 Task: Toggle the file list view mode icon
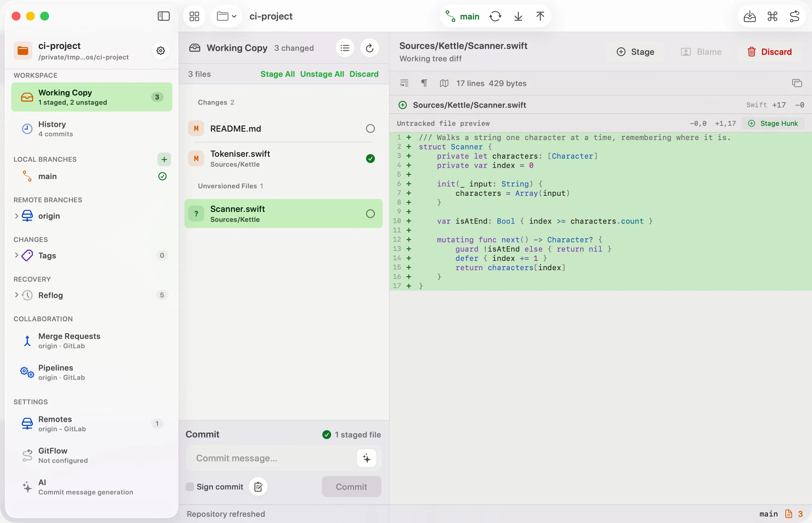click(x=345, y=48)
